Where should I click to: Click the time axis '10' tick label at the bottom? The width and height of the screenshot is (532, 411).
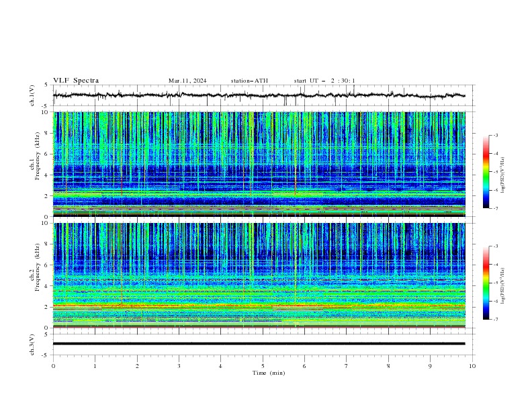472,366
